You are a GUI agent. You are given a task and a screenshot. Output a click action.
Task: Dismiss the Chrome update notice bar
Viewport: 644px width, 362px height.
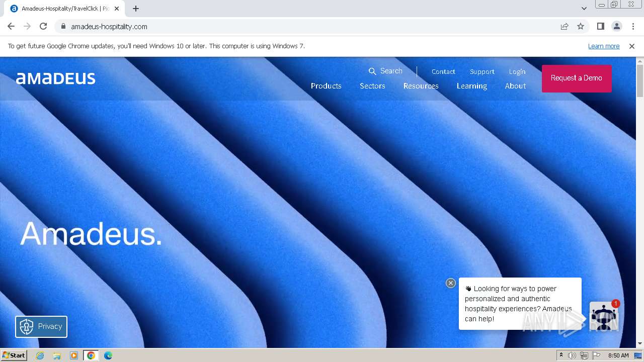tap(632, 46)
